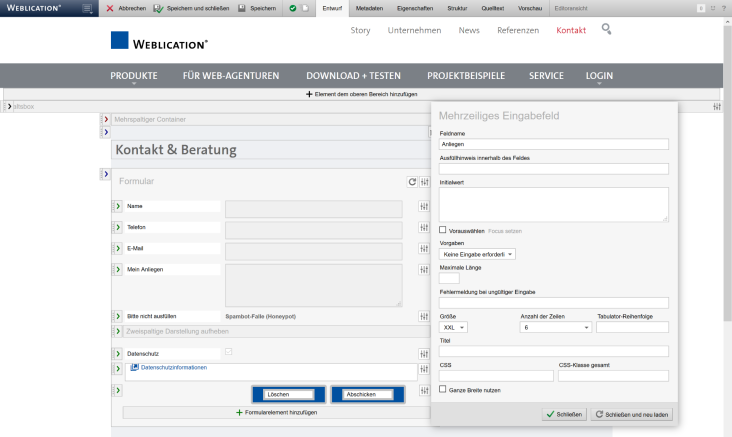The height and width of the screenshot is (437, 732).
Task: Open the website search magnifier icon
Action: (606, 29)
